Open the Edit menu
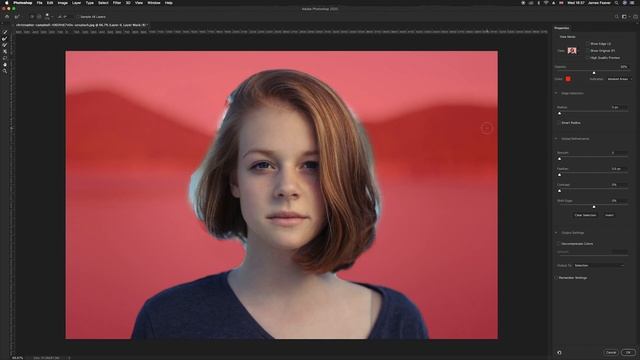Screen dimensions: 640x360 (50, 3)
